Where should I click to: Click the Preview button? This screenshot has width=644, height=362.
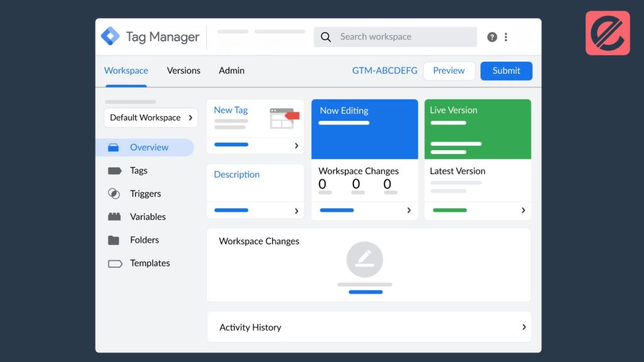tap(449, 70)
